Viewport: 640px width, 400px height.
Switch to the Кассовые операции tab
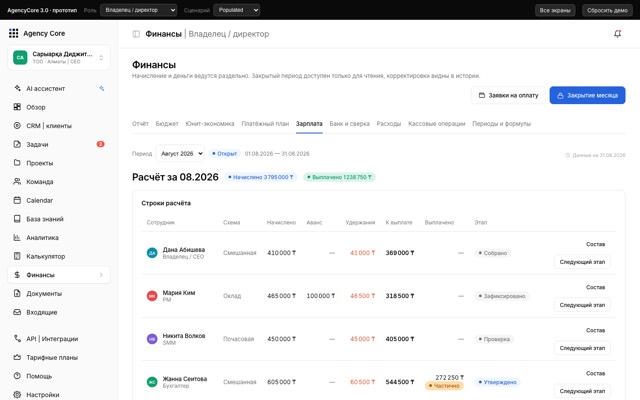click(x=437, y=124)
